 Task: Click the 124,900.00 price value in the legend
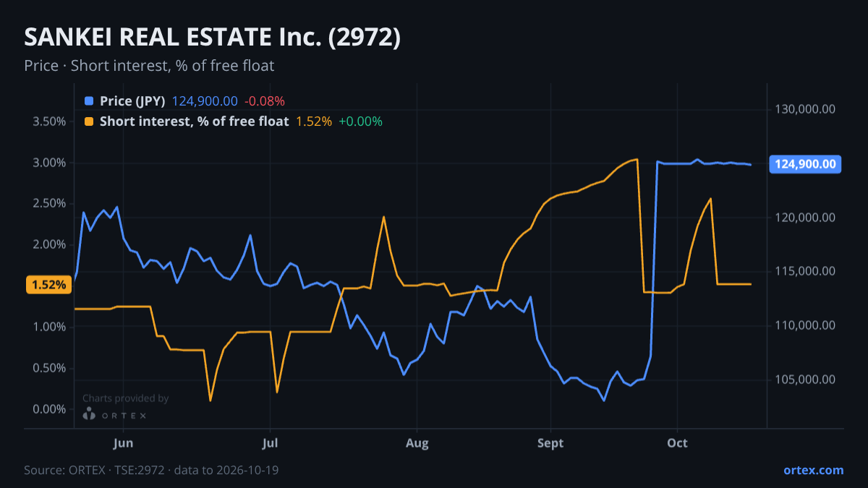pos(205,101)
